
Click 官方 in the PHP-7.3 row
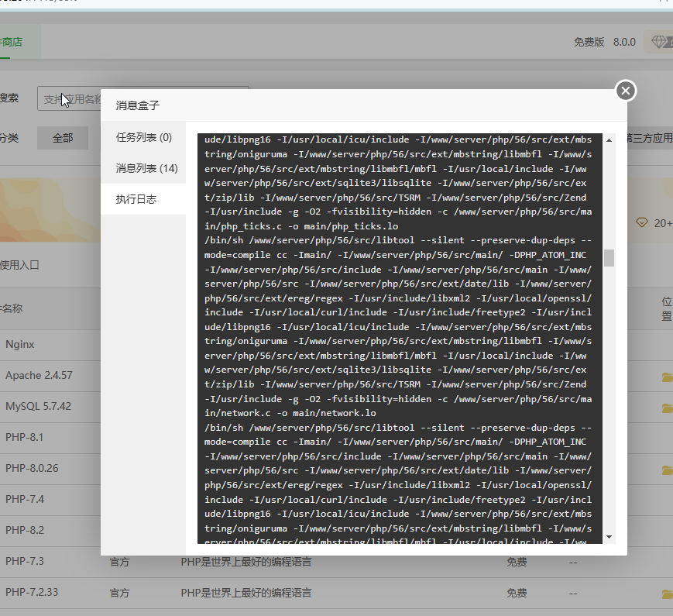pyautogui.click(x=119, y=562)
